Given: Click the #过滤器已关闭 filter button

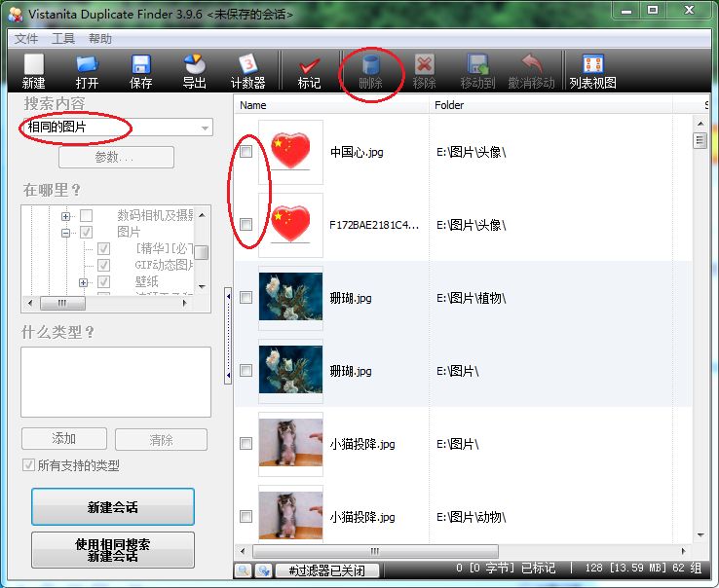Looking at the screenshot, I should (327, 570).
